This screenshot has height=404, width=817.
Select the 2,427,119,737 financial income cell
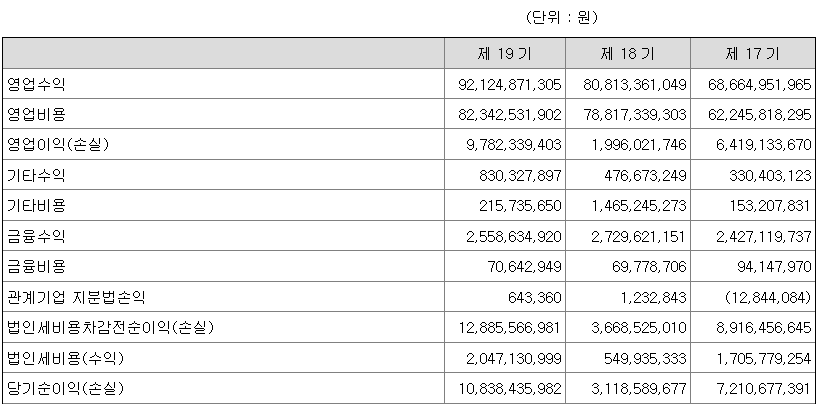[x=758, y=236]
